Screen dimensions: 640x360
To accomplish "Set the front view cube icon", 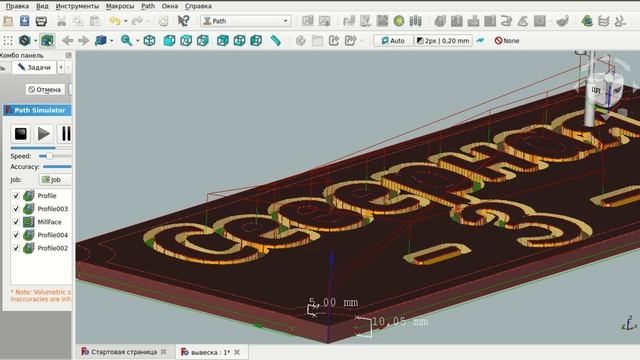I will 169,40.
